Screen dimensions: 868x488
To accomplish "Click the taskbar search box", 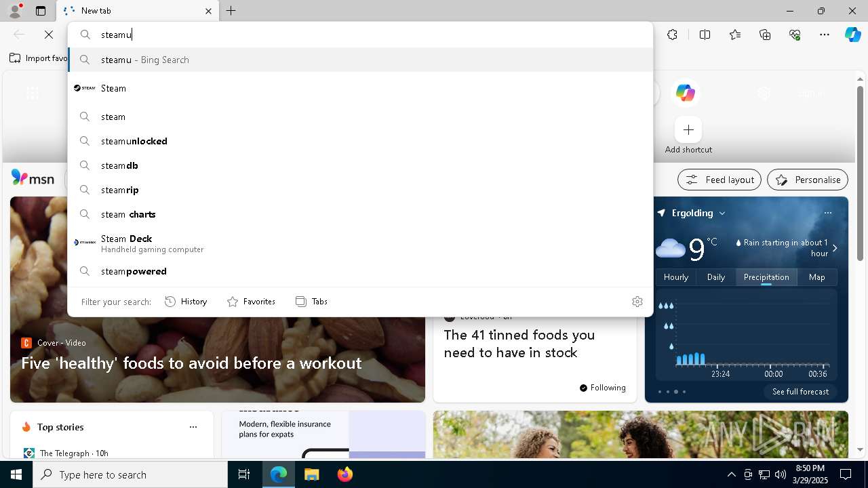I will [130, 474].
